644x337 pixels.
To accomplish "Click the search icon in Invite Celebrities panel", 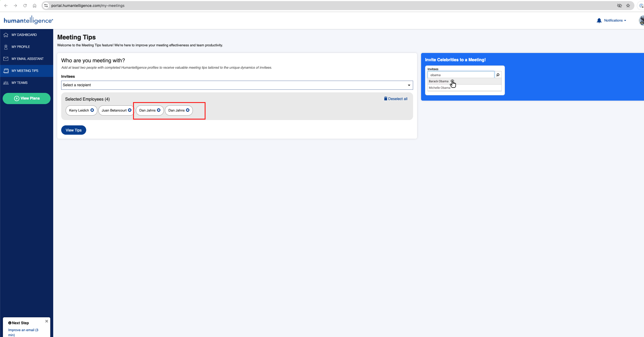I will (x=498, y=75).
